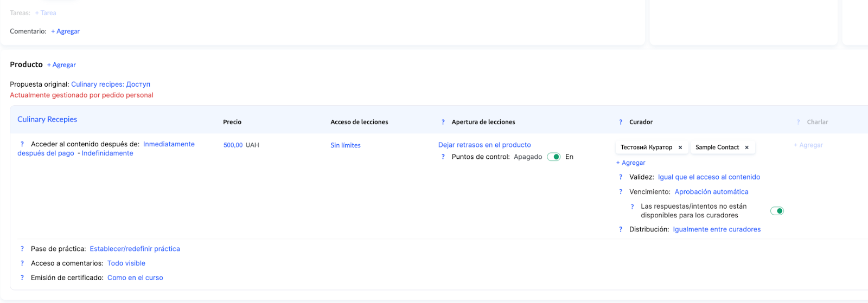Click help icon next to Pase de práctica
Image resolution: width=868 pixels, height=303 pixels.
coord(22,249)
